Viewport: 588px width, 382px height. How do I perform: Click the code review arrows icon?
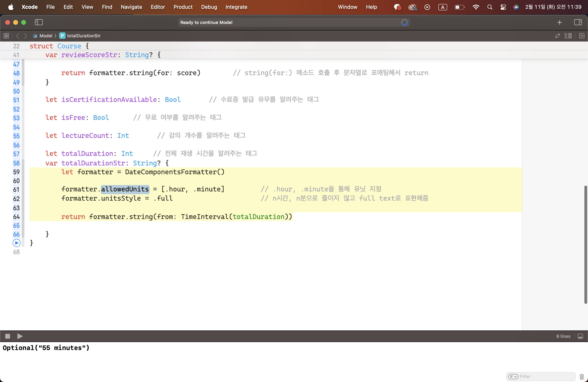[x=557, y=36]
